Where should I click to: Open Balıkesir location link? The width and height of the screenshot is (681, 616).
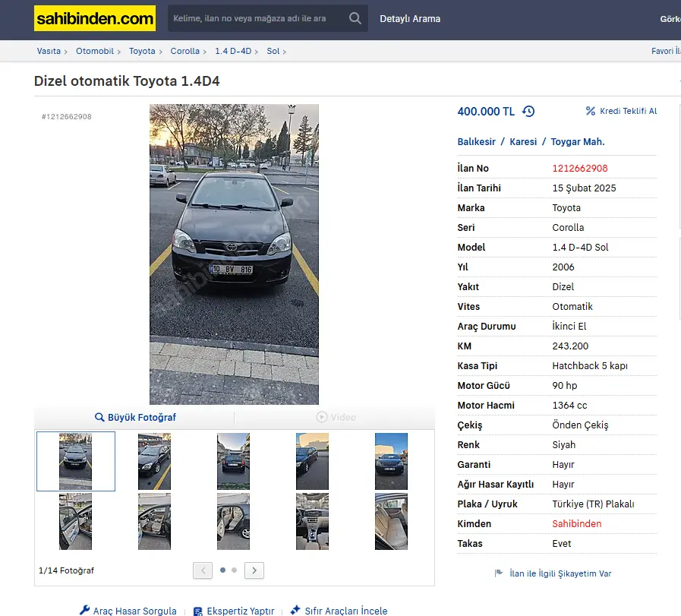[x=477, y=141]
